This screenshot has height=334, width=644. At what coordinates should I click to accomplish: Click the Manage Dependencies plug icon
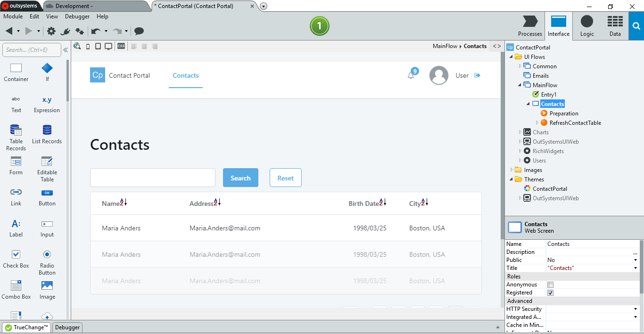coord(66,31)
